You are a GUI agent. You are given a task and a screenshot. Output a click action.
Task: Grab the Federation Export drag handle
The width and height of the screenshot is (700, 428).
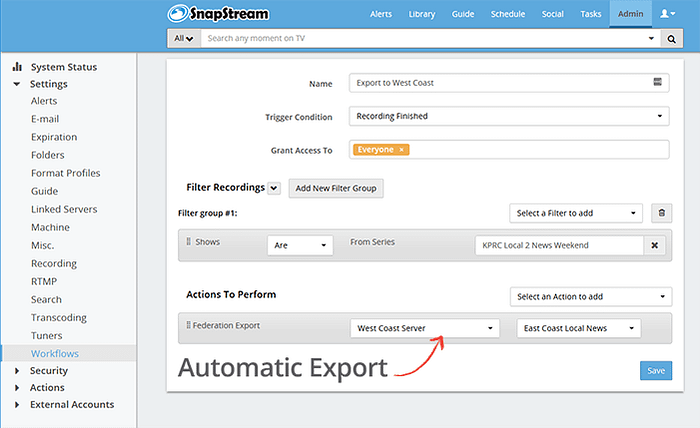pos(188,325)
